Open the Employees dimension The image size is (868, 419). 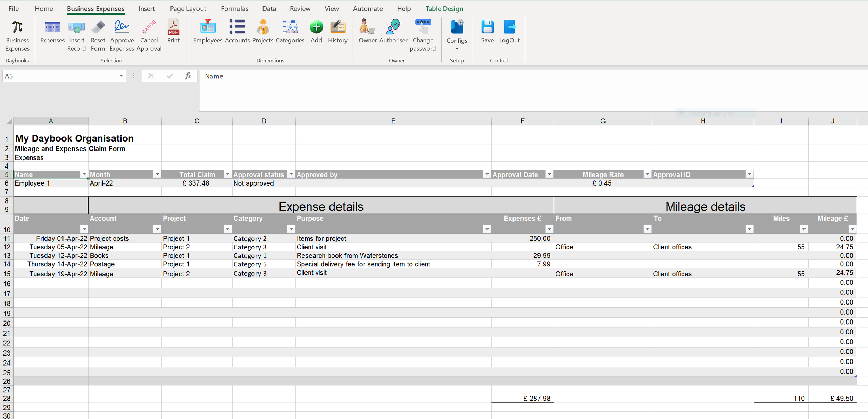tap(208, 27)
